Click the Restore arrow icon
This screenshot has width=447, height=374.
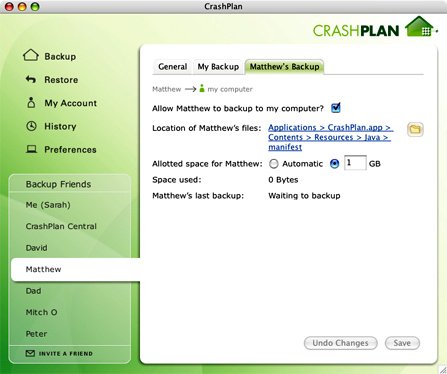(31, 79)
